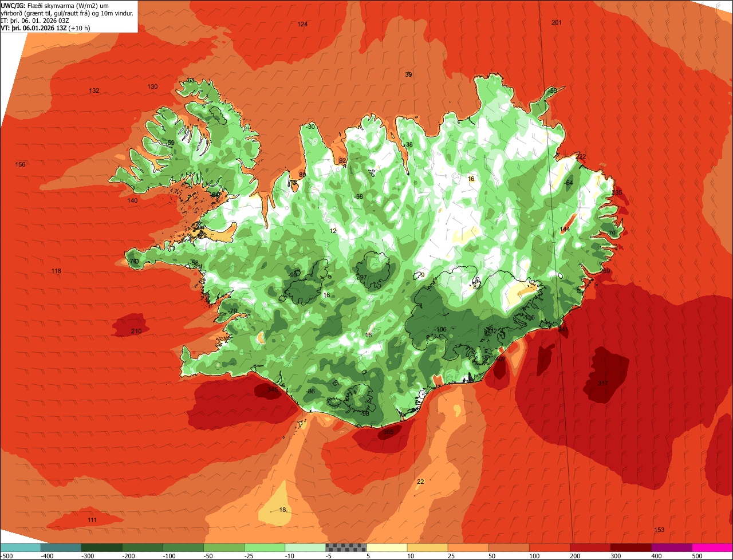Click the palest green -10 to -5 swatch
The image size is (733, 560).
click(x=306, y=547)
